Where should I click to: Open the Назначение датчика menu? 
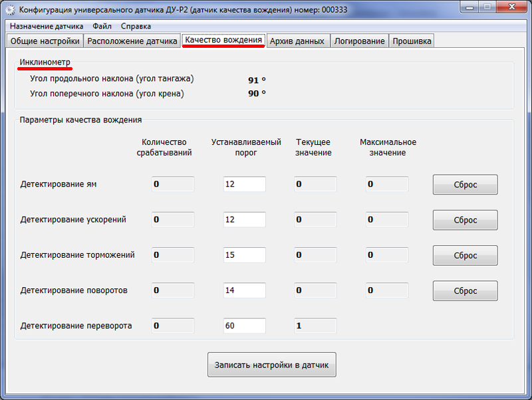click(x=47, y=27)
